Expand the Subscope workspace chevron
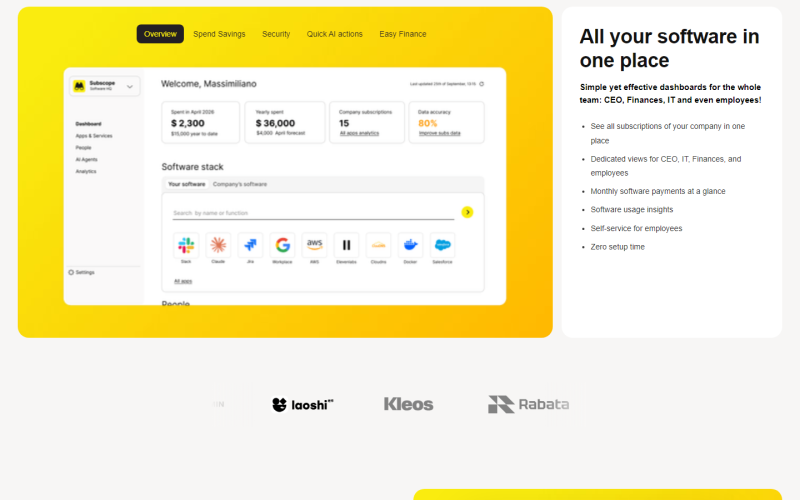 pyautogui.click(x=130, y=87)
